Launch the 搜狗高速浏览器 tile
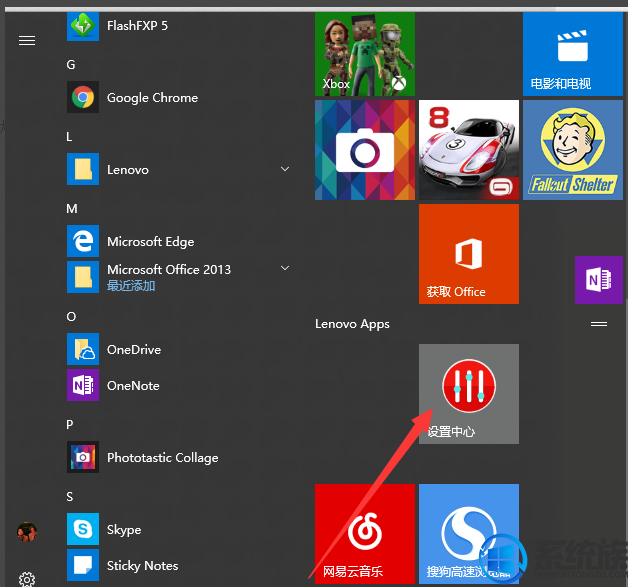 (469, 534)
